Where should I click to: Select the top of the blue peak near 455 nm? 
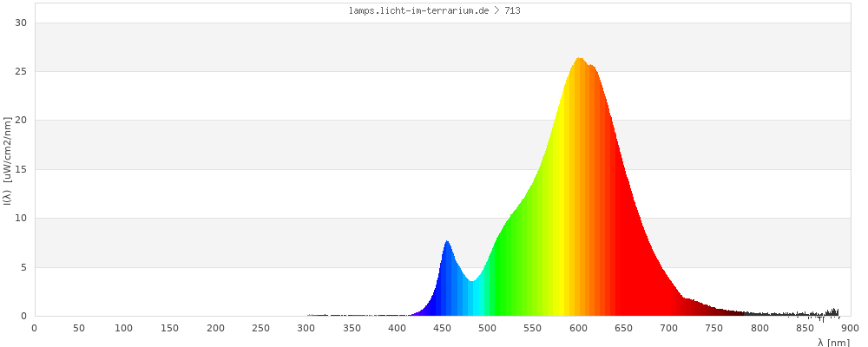pyautogui.click(x=447, y=243)
